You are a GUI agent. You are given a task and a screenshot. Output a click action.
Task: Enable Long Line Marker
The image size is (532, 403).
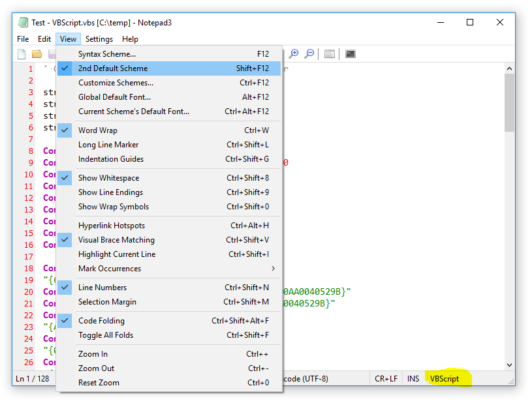point(169,145)
